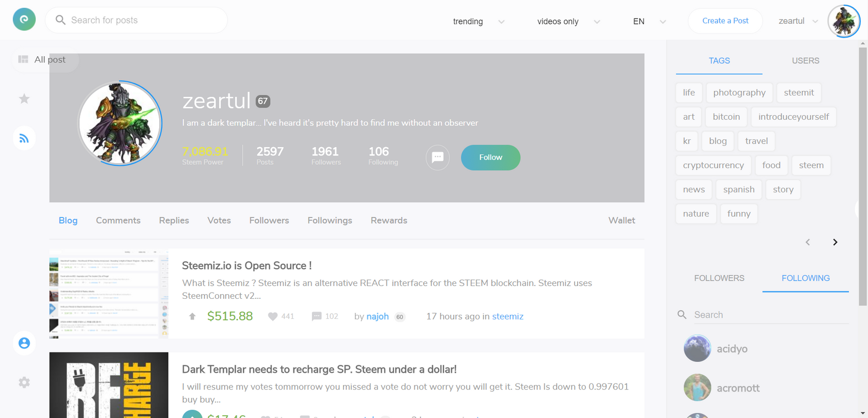Select the bitcoin tag
The image size is (868, 418).
point(726,117)
